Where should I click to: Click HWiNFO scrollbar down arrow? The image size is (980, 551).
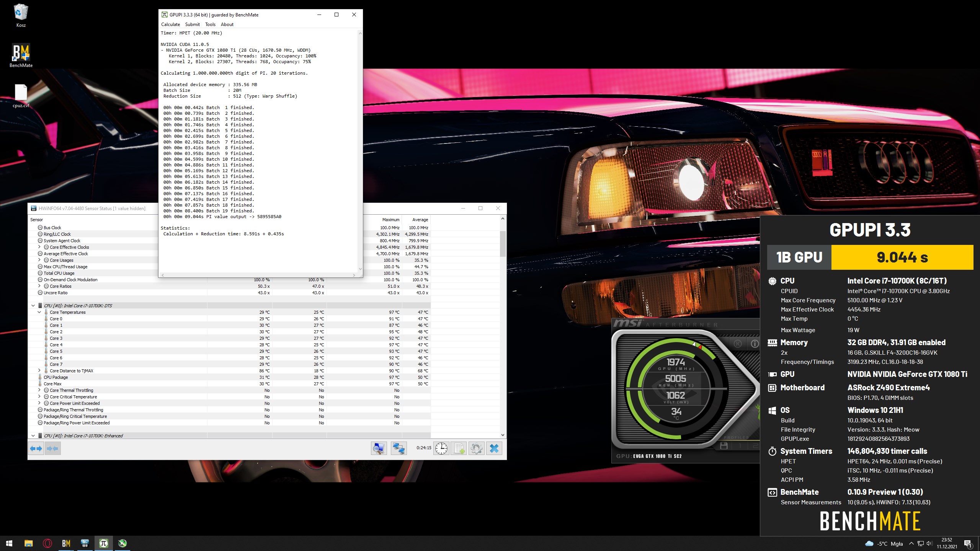click(x=503, y=435)
